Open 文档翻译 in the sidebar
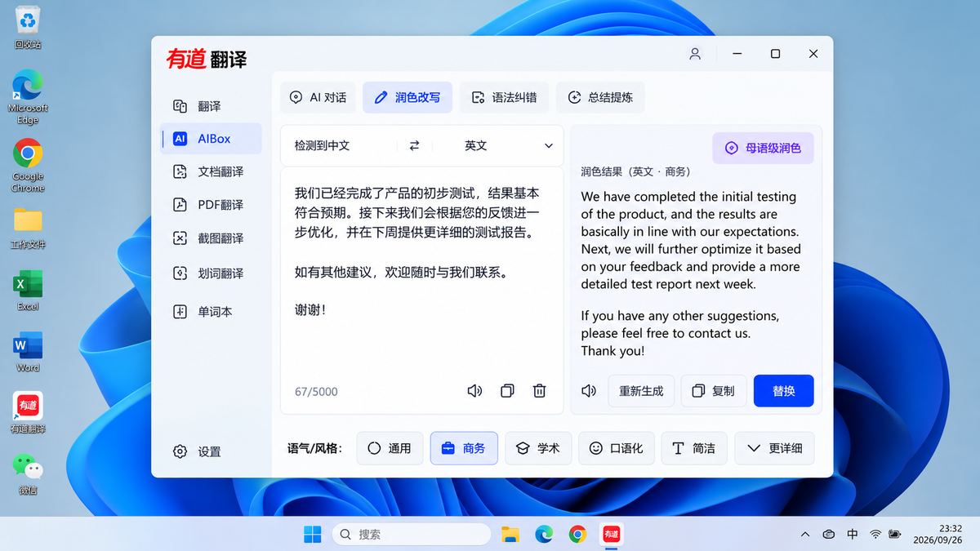980x551 pixels. (x=212, y=171)
